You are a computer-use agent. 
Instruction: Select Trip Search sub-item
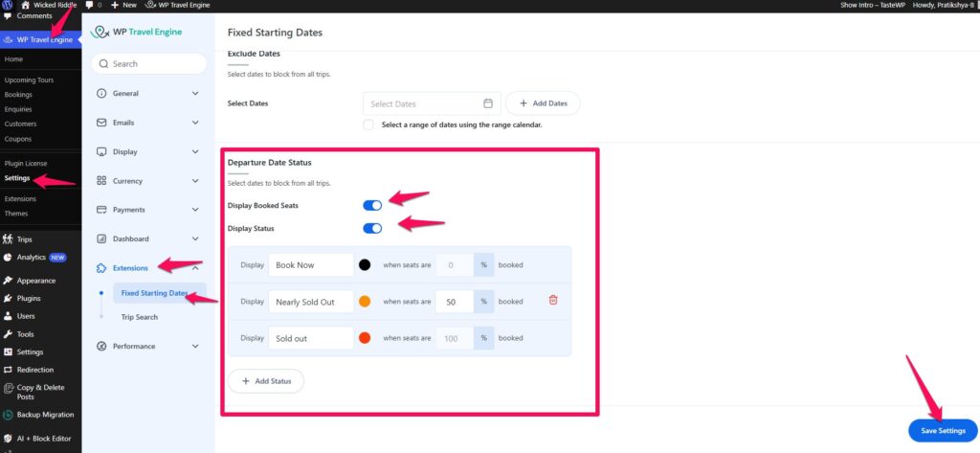(x=140, y=317)
